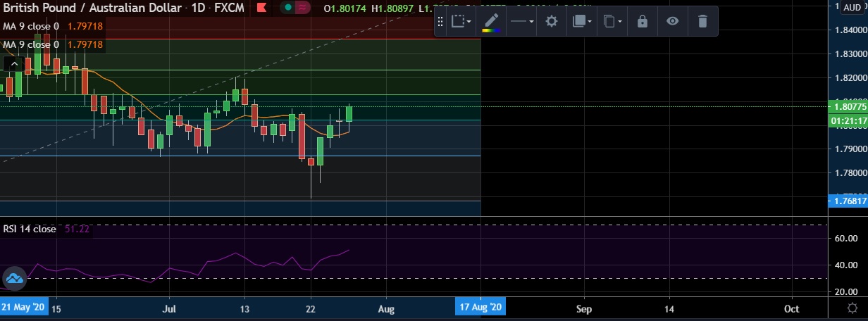Click the drawing toolbar drag handle
868x321 pixels.
441,21
